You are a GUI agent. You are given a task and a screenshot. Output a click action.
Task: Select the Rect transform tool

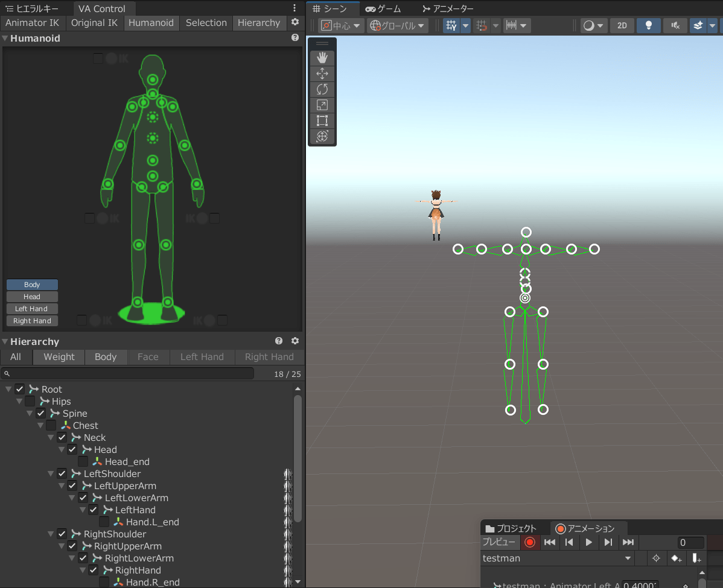pyautogui.click(x=322, y=121)
